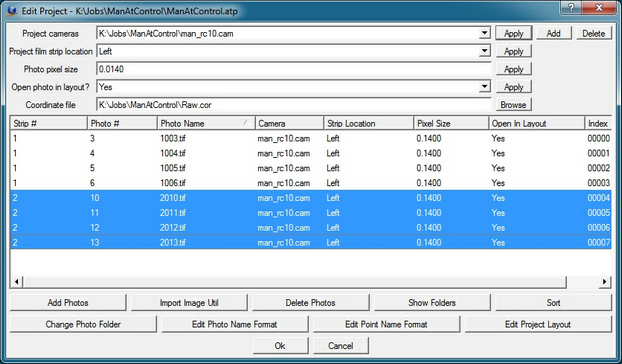Open Edit Photo Name Format
622x364 pixels.
pos(234,324)
